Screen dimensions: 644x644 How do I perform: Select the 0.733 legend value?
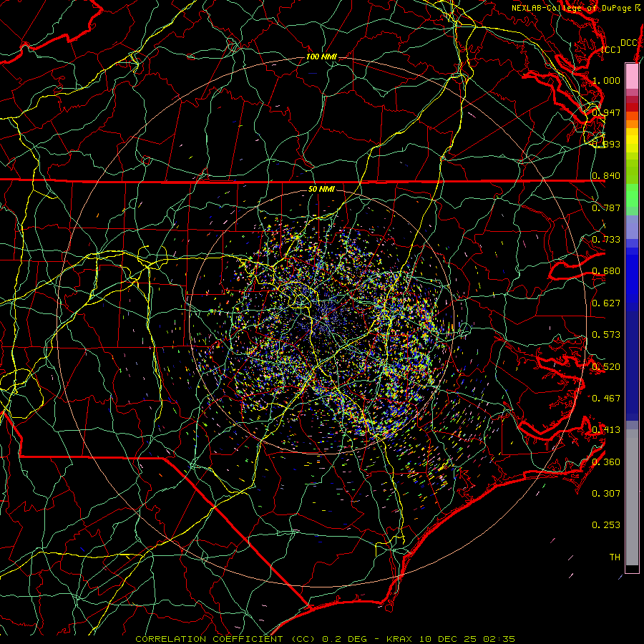pyautogui.click(x=606, y=240)
